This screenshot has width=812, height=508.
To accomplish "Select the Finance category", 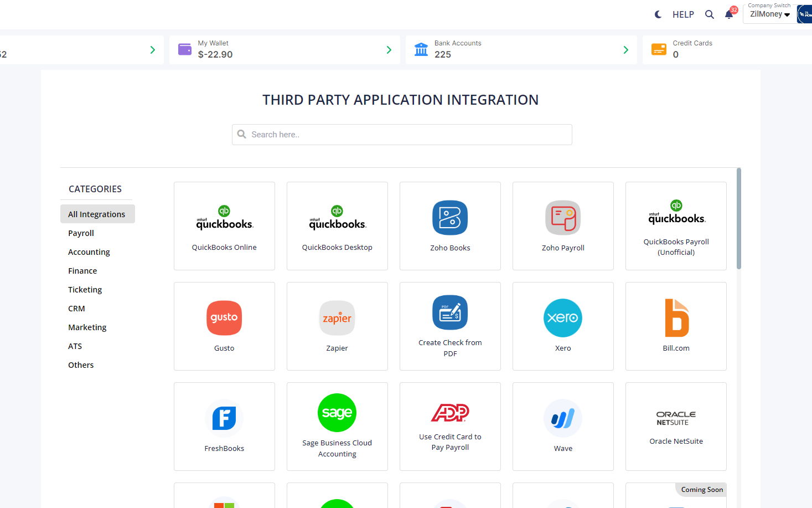I will pos(82,271).
